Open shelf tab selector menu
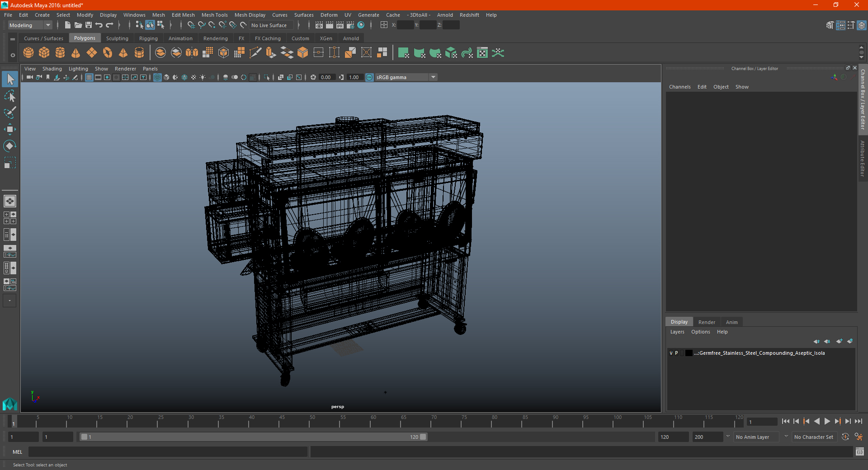The image size is (868, 470). pyautogui.click(x=13, y=39)
